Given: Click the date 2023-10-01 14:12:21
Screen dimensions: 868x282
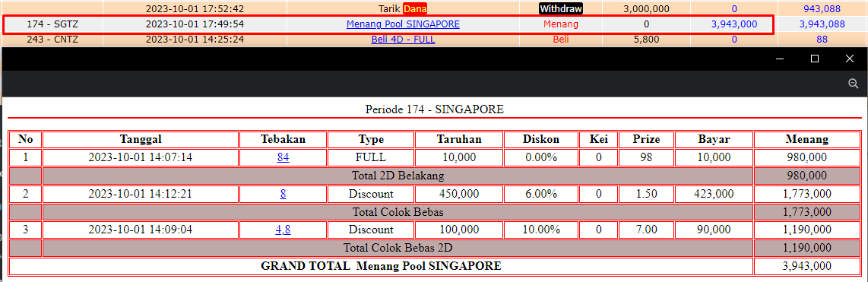Looking at the screenshot, I should click(x=141, y=194).
